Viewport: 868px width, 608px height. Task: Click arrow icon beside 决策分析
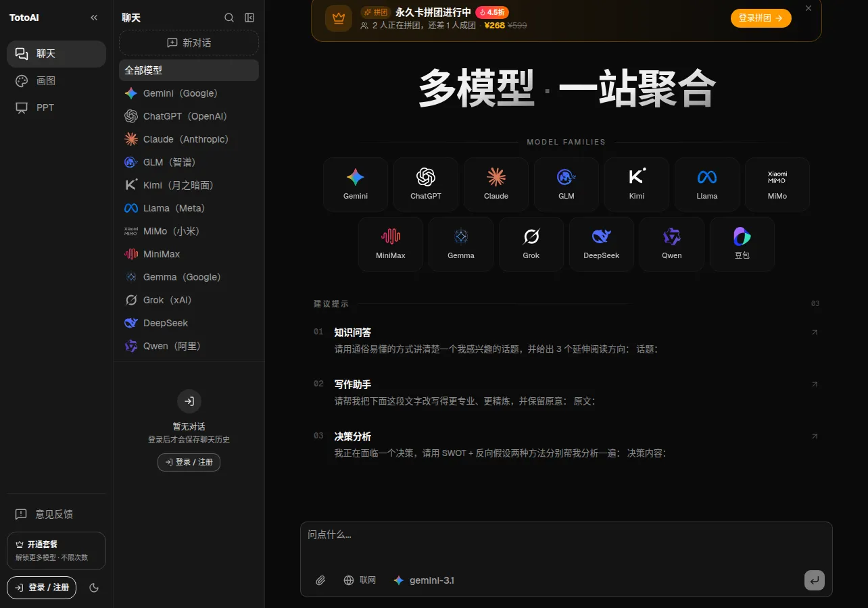[815, 436]
